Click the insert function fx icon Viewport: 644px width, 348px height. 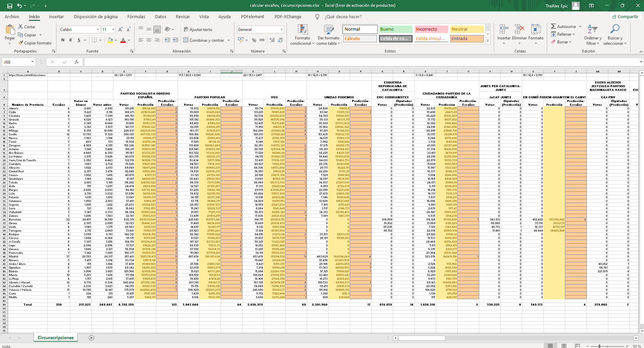click(77, 62)
